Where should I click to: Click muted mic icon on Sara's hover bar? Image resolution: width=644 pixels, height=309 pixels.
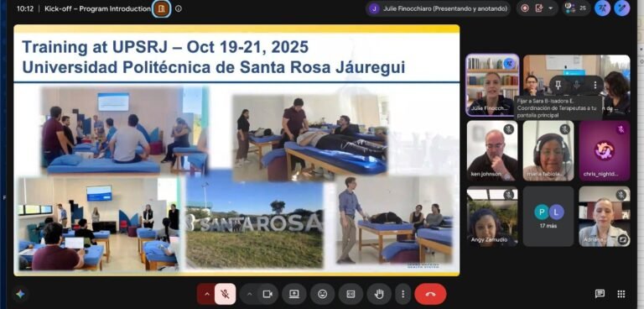[x=577, y=85]
